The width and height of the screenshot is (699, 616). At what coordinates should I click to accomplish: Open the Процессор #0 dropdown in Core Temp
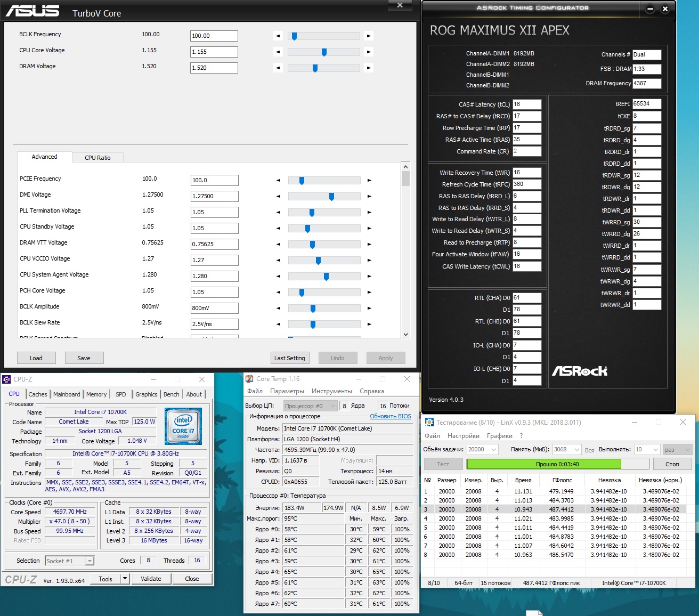pos(310,406)
